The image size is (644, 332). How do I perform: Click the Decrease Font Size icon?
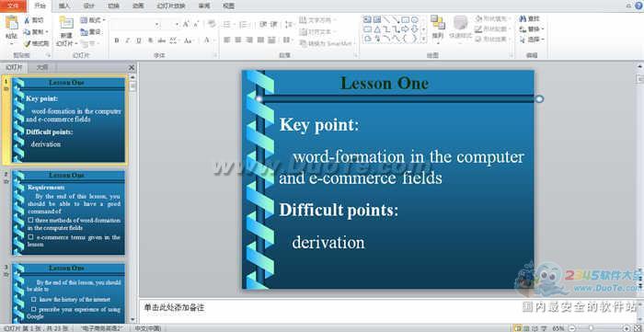[196, 25]
